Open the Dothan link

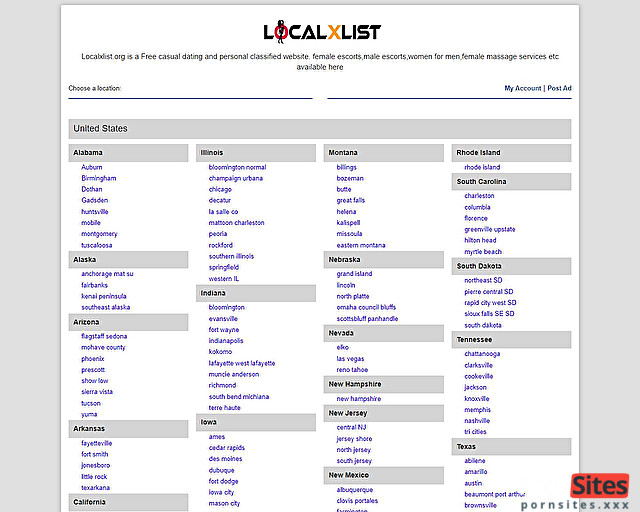click(92, 189)
